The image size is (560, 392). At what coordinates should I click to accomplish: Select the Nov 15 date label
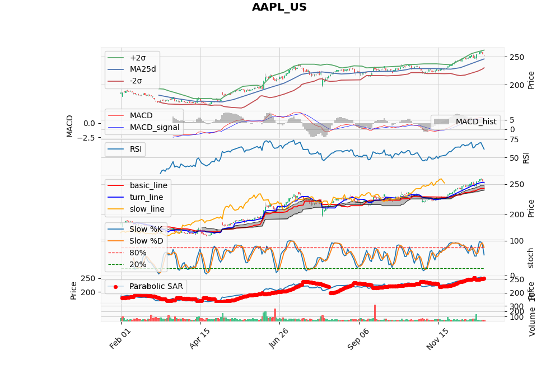point(437,339)
